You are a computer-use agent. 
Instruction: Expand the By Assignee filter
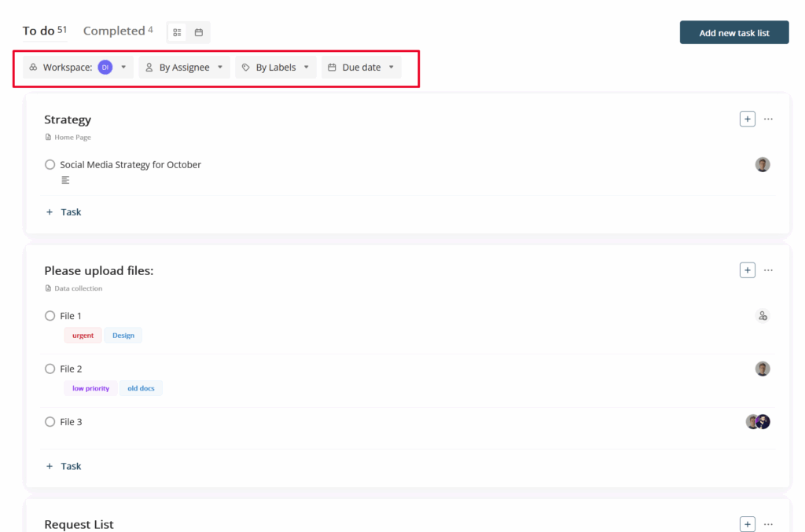[x=185, y=68]
